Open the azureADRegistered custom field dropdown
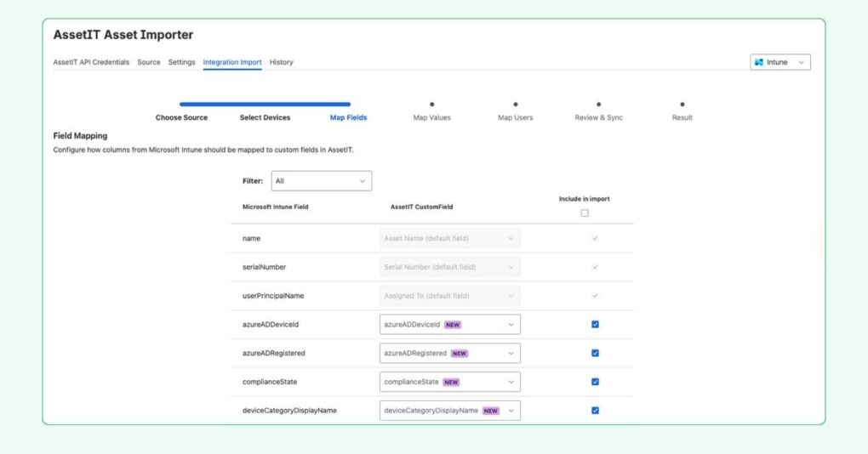The image size is (868, 454). point(449,354)
